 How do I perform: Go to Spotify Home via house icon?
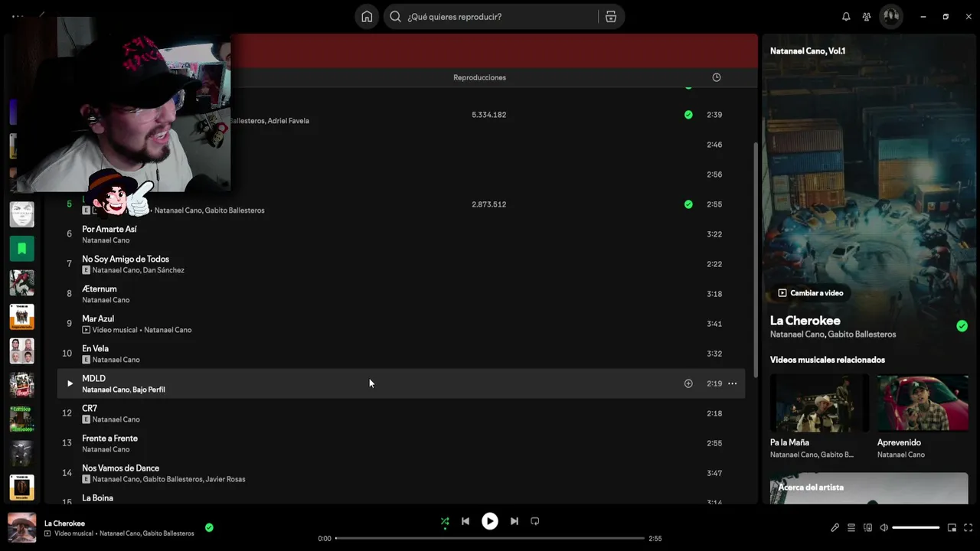pyautogui.click(x=367, y=17)
